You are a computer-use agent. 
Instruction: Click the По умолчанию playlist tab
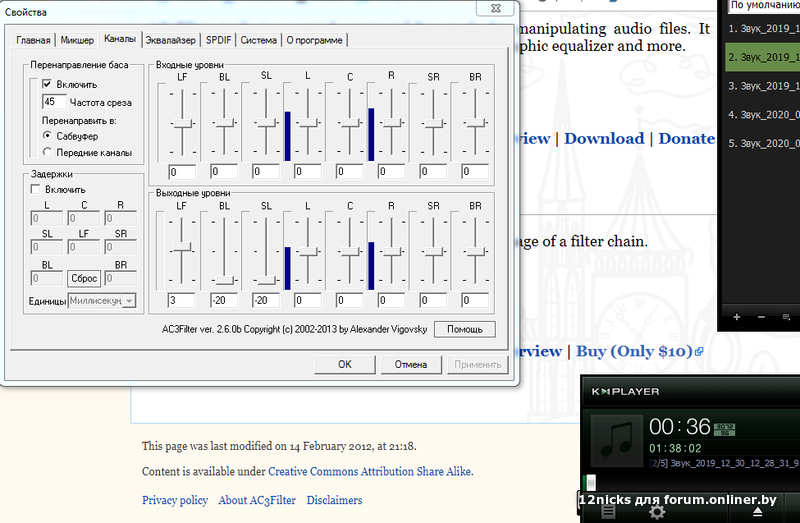pyautogui.click(x=764, y=6)
